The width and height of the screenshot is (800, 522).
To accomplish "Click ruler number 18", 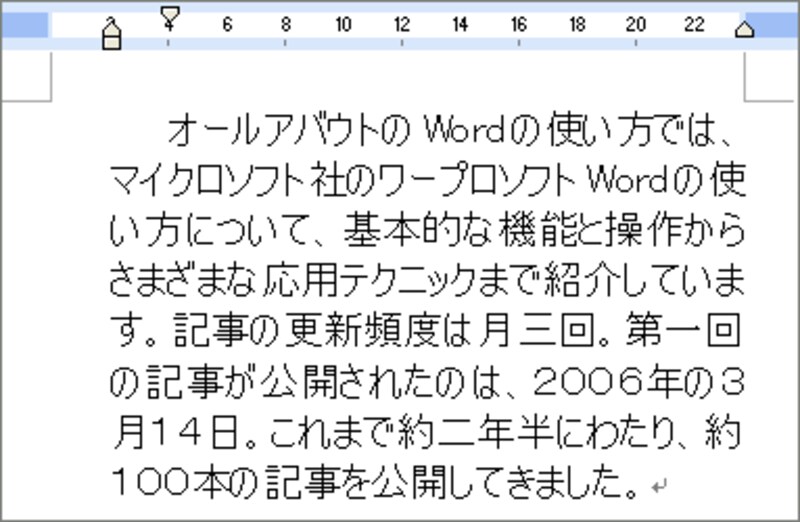I will coord(577,24).
